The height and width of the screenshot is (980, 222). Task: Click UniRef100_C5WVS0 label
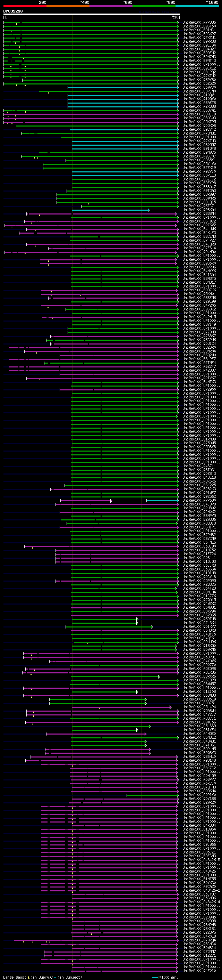[x=199, y=88]
